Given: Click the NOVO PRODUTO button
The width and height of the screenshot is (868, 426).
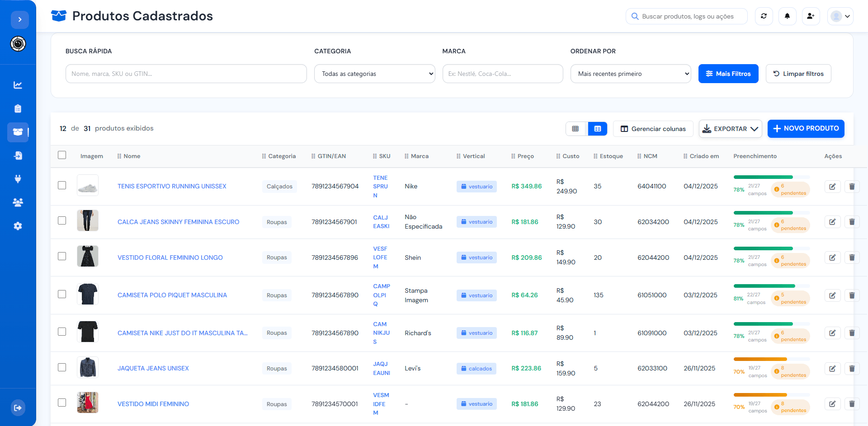Looking at the screenshot, I should coord(806,128).
